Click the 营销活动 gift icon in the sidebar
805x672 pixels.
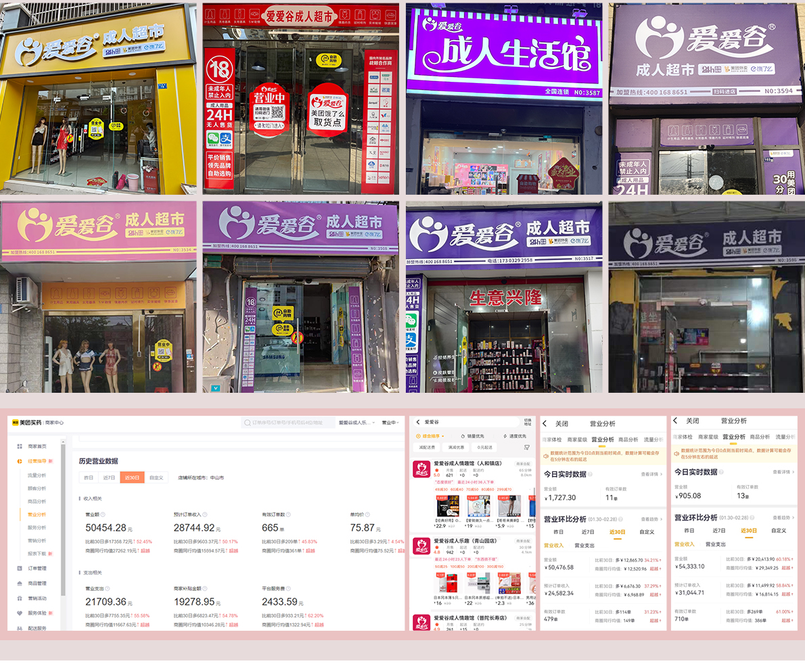coord(20,598)
